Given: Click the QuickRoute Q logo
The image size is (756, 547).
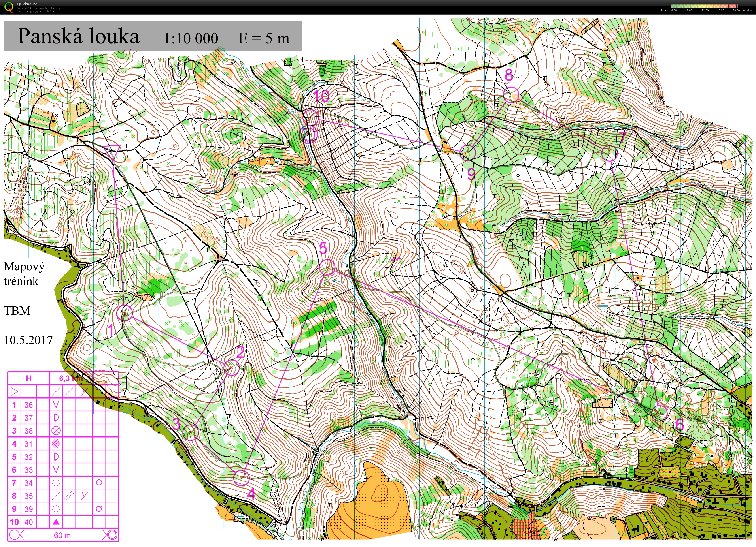Looking at the screenshot, I should pyautogui.click(x=9, y=7).
